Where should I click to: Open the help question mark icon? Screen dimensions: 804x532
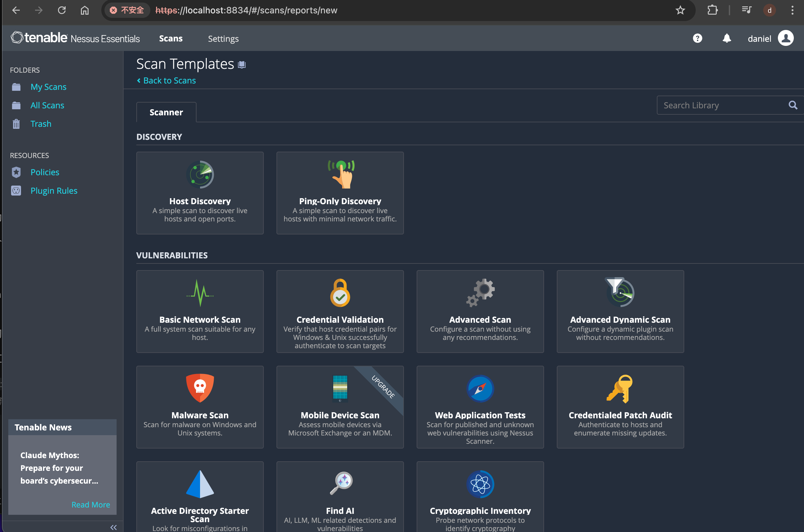697,38
